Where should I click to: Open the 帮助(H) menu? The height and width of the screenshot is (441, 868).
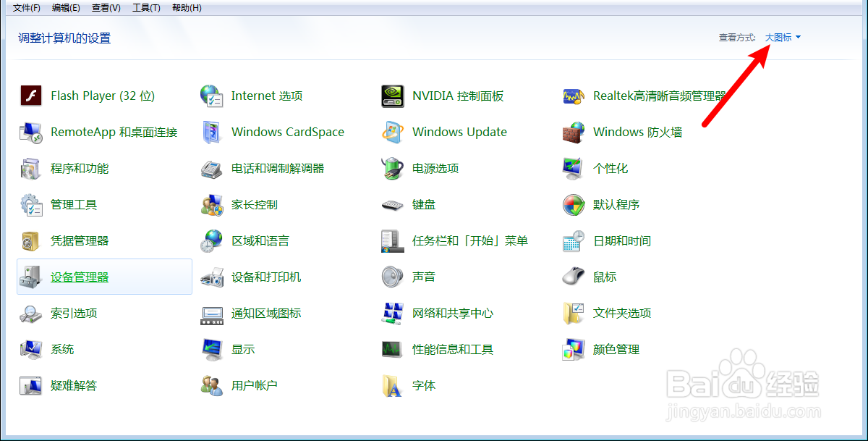pos(187,8)
